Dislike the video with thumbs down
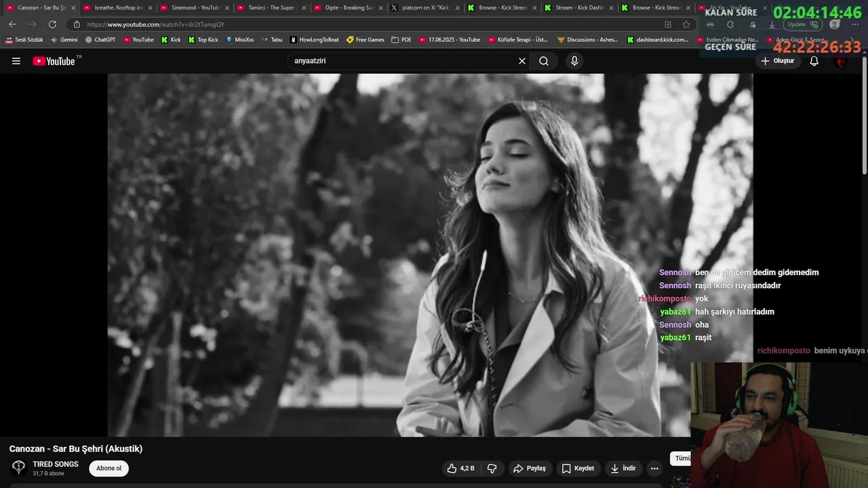This screenshot has width=868, height=488. [x=492, y=468]
